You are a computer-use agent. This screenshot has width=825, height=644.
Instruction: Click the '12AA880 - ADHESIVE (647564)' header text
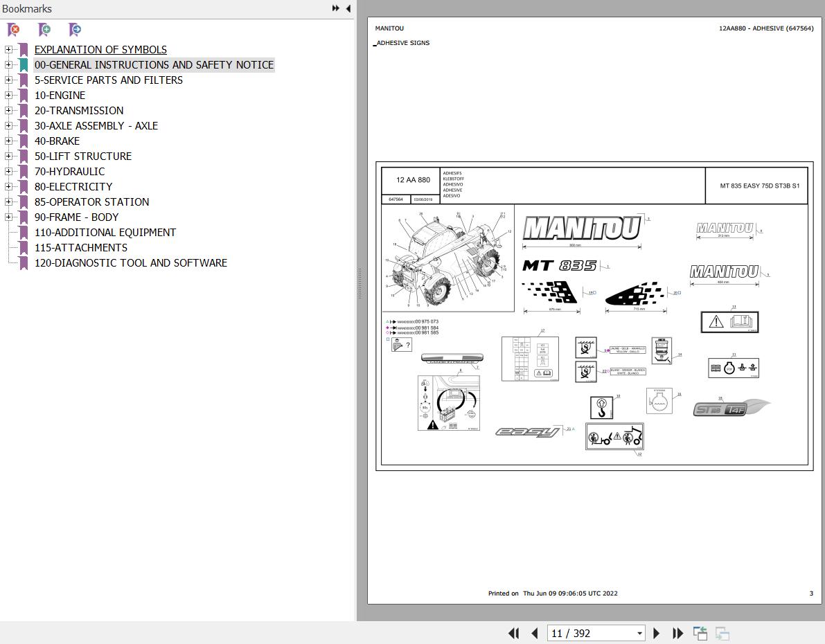(x=766, y=28)
